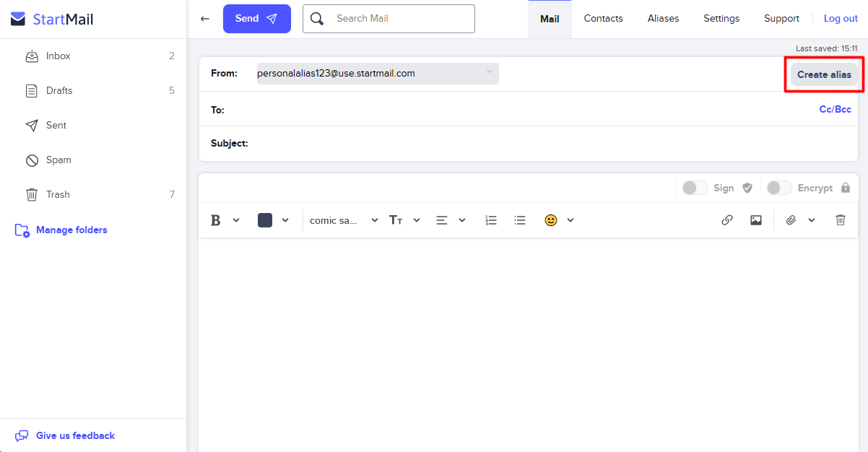This screenshot has height=452, width=868.
Task: Click the Sign shield badge icon
Action: (747, 188)
